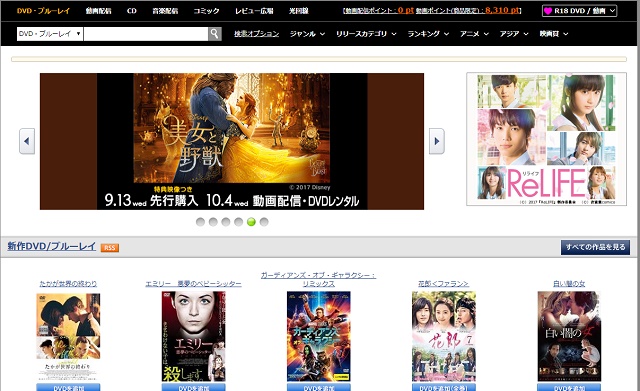Click the 白い闇の女 DVD cover image
The image size is (640, 391).
(x=569, y=337)
